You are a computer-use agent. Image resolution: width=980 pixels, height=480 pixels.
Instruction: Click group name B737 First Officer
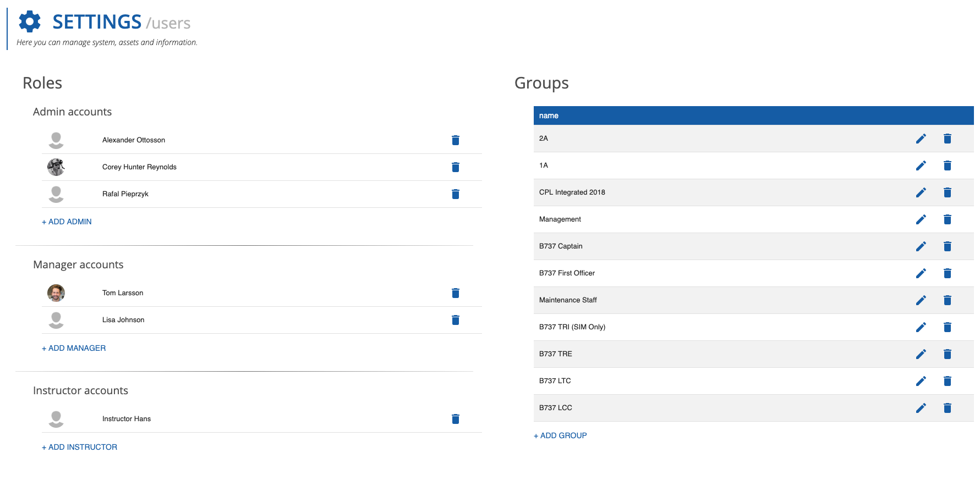(x=567, y=273)
